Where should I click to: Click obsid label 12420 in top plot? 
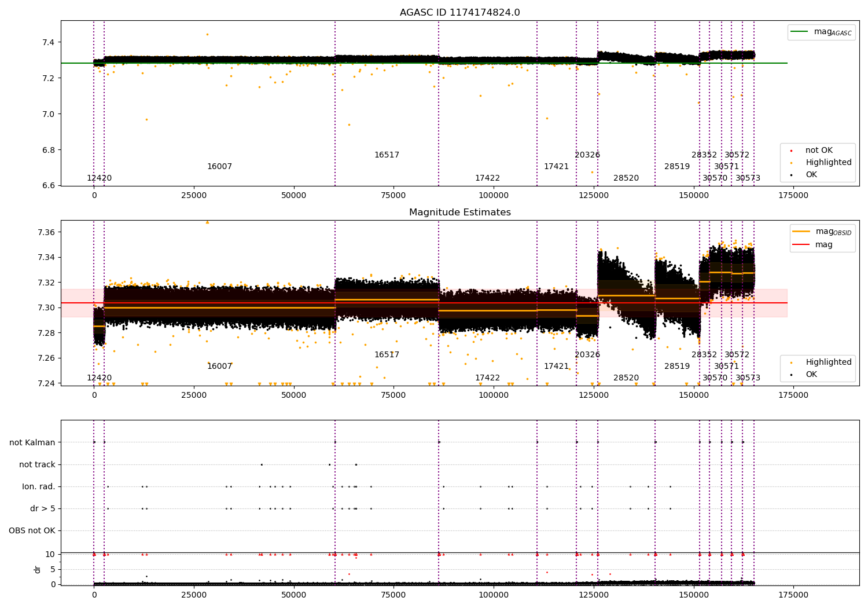coord(100,178)
